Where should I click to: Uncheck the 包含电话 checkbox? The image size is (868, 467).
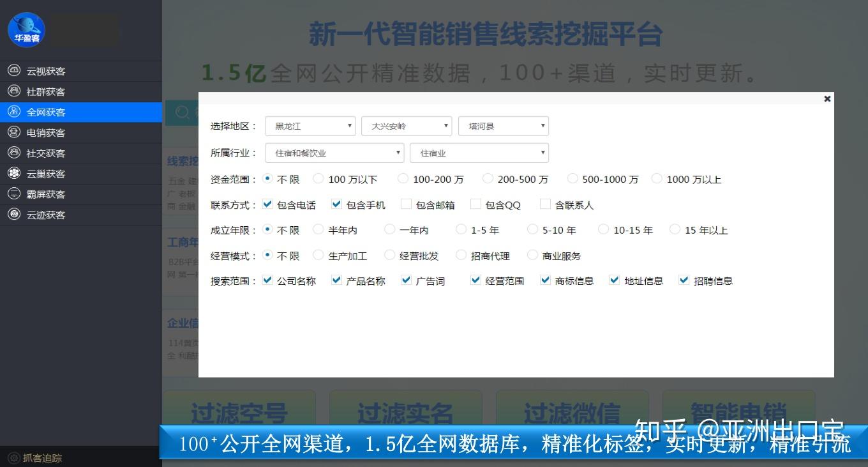click(x=267, y=204)
